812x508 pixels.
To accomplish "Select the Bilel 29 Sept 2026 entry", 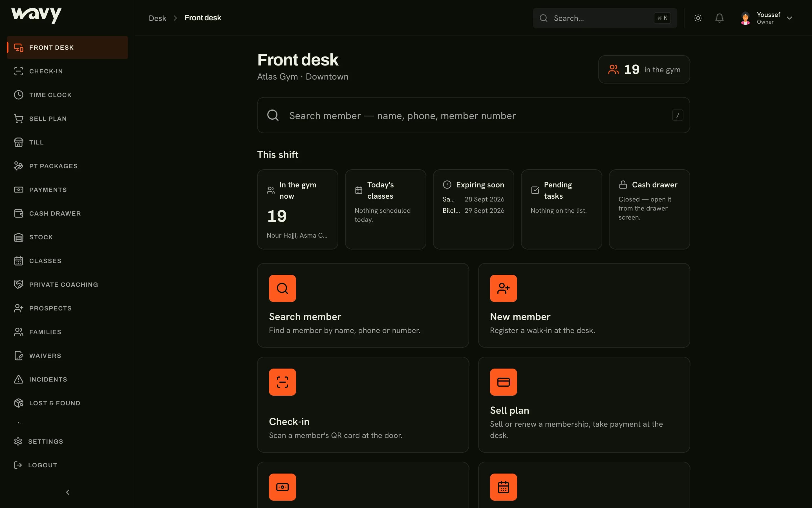I will tap(473, 211).
